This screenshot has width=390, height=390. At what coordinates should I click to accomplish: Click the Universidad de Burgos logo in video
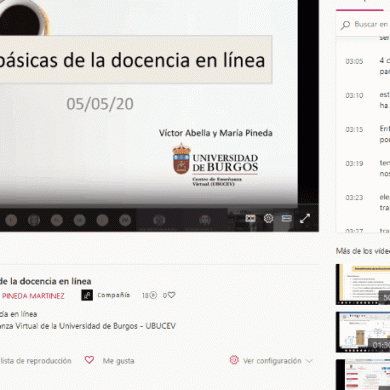215,164
